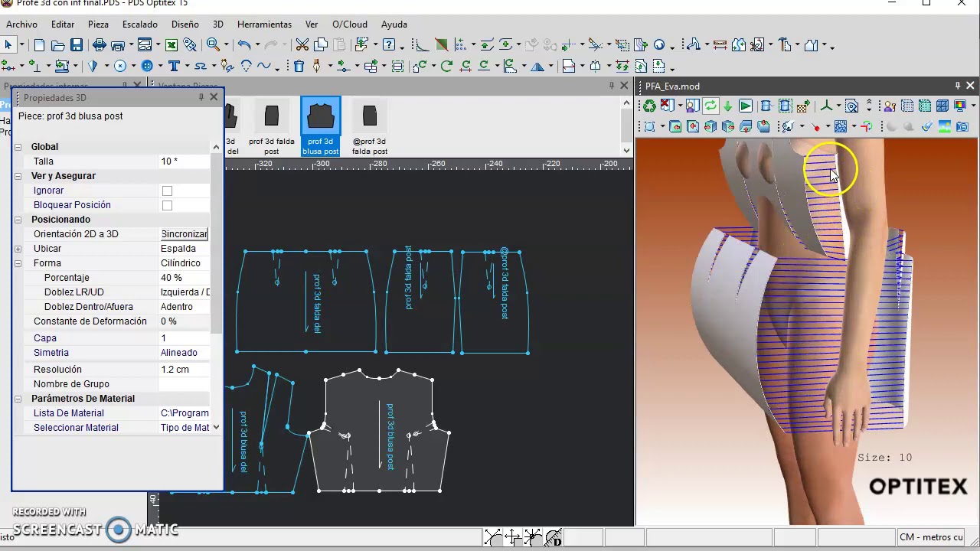The image size is (980, 551).
Task: Click the Zoom magnifier tool icon
Action: 214,45
